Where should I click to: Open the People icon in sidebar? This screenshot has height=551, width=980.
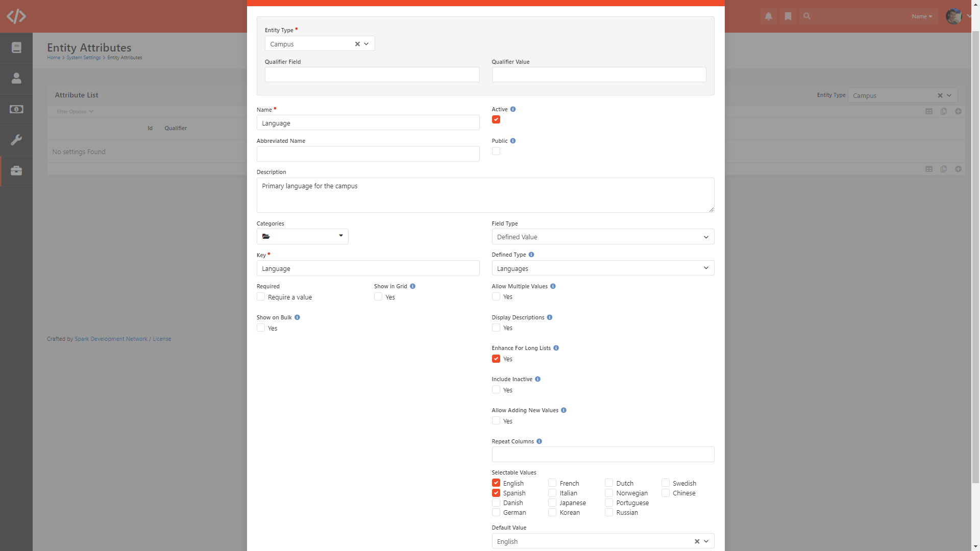(x=16, y=78)
